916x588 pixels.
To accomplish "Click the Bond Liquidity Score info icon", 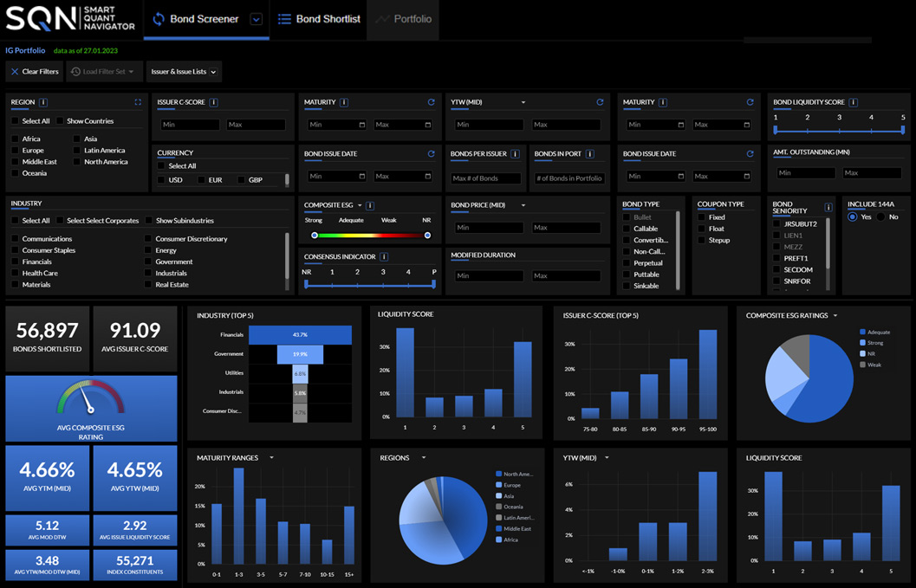I will [x=854, y=102].
